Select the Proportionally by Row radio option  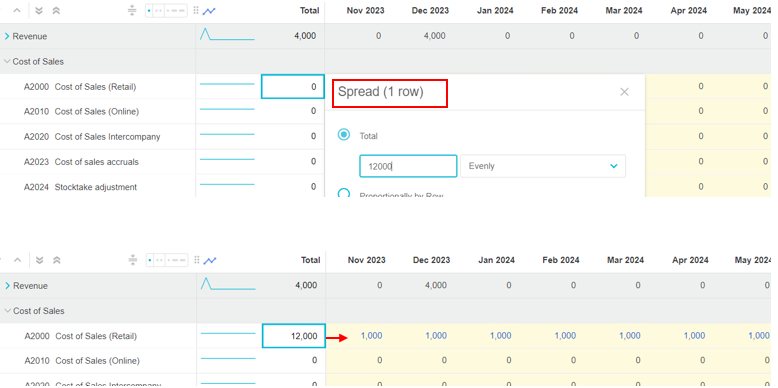tap(344, 193)
